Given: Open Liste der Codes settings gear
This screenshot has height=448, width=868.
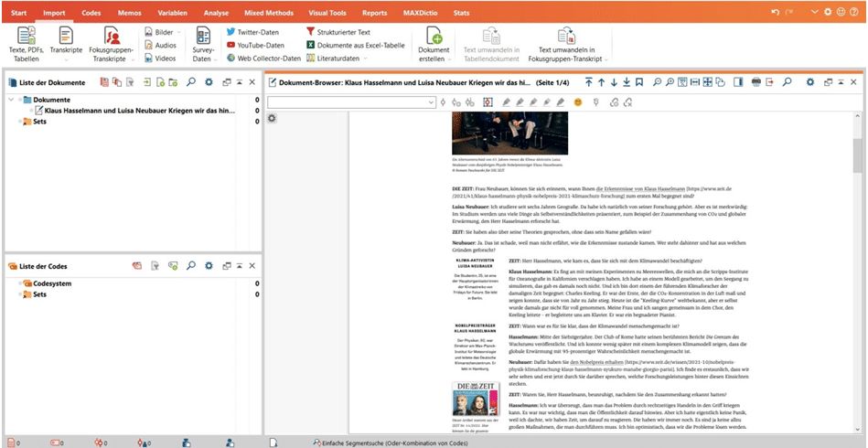Looking at the screenshot, I should click(x=209, y=266).
